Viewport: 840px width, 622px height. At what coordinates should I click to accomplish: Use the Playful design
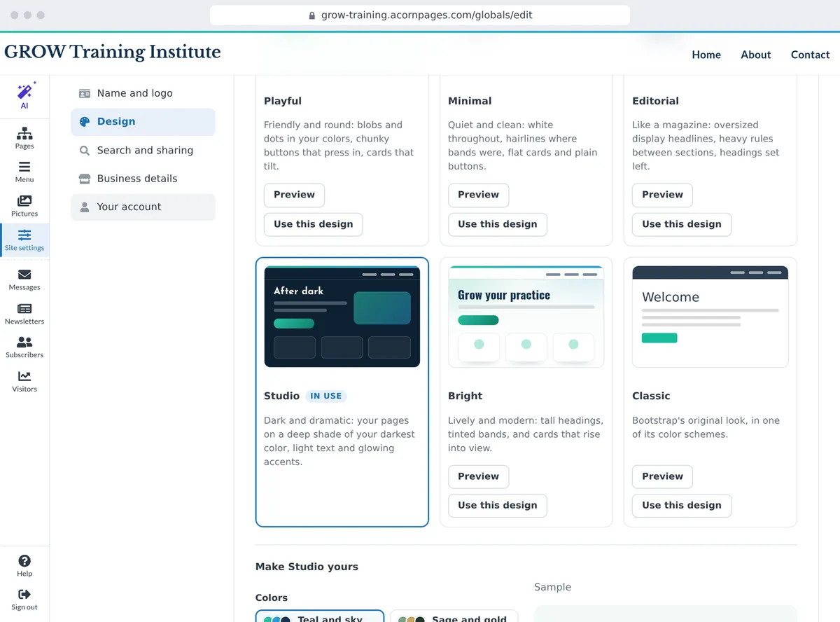313,224
